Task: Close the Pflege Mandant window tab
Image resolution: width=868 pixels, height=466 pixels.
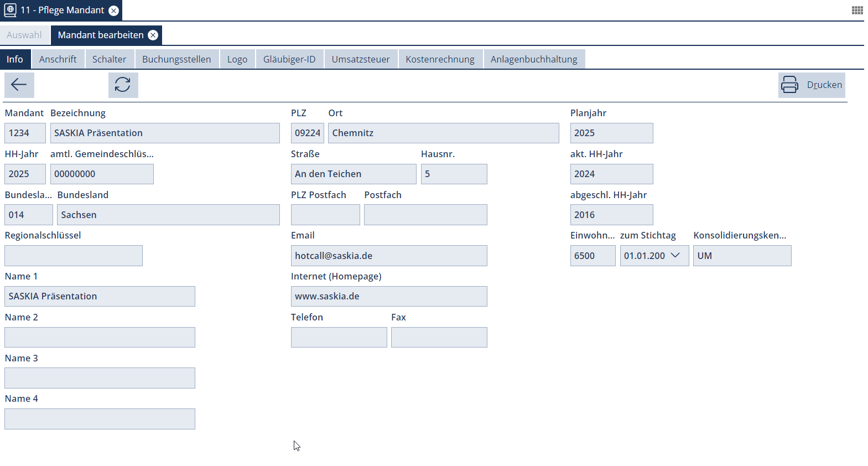Action: coord(114,11)
